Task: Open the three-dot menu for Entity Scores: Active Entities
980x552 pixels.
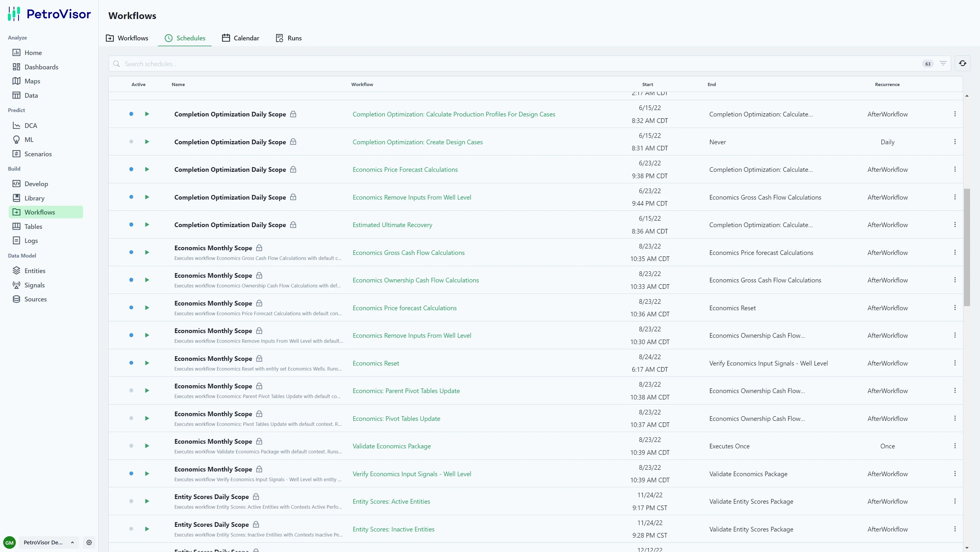Action: click(955, 501)
